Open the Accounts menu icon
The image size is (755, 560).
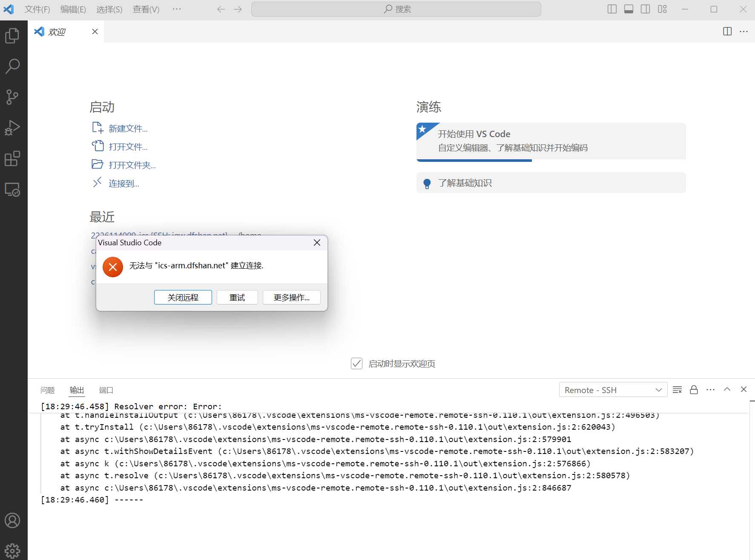point(12,520)
